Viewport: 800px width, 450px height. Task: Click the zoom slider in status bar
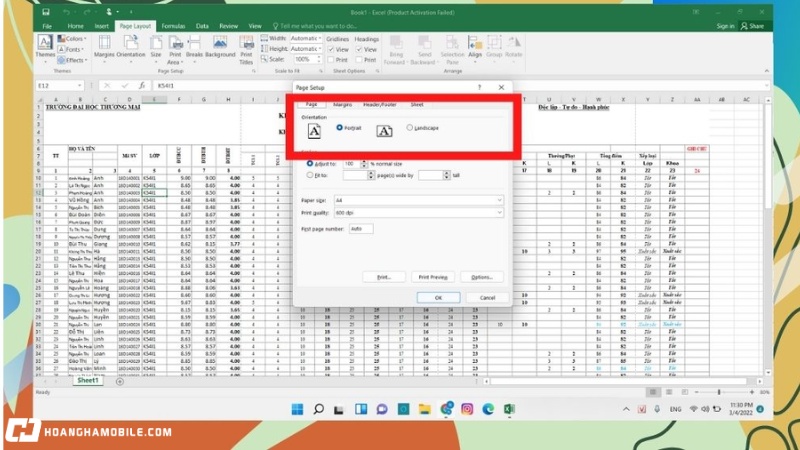pos(719,392)
